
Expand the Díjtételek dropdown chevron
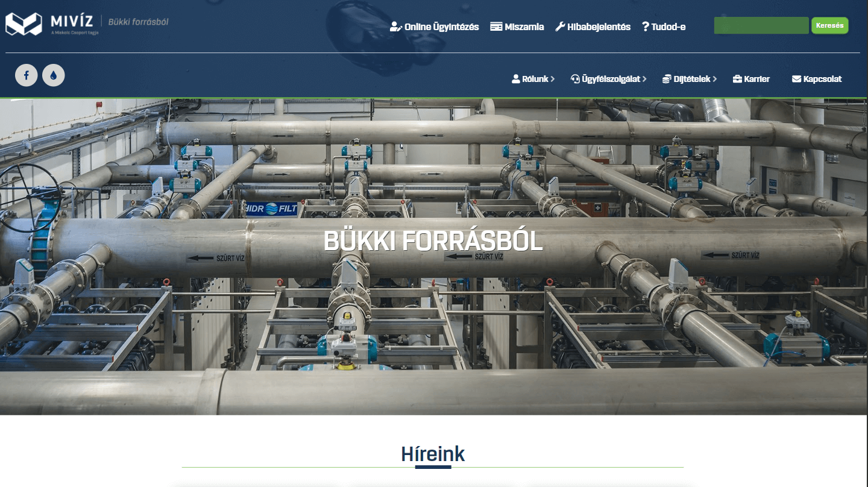(715, 79)
